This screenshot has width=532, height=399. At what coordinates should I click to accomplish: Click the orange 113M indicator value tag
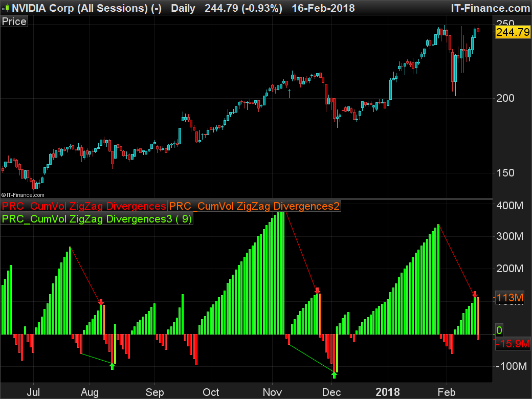tap(510, 298)
